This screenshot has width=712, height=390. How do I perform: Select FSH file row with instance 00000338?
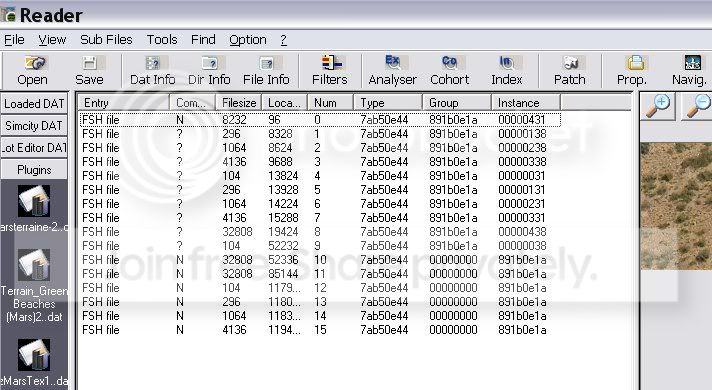pyautogui.click(x=320, y=162)
